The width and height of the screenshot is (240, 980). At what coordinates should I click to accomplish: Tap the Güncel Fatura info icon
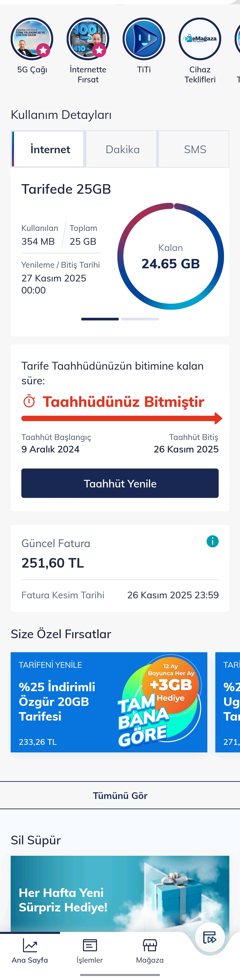212,541
